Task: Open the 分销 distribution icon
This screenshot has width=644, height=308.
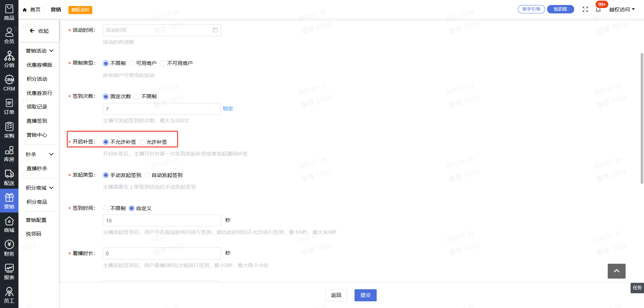Action: 9,59
